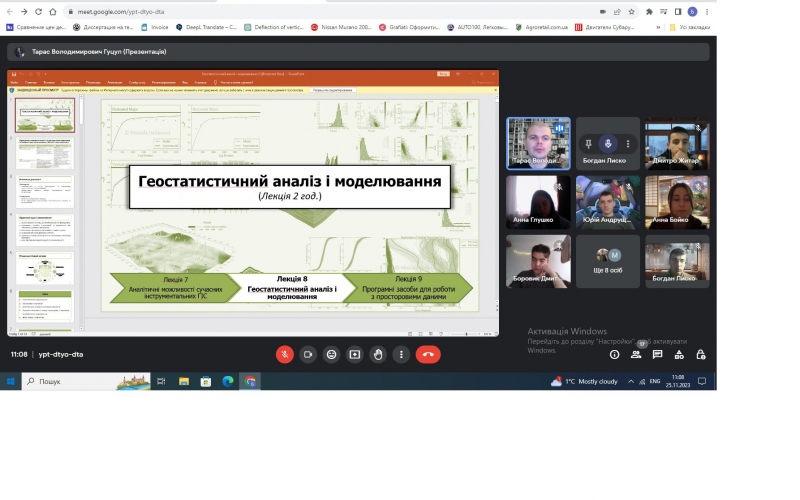The height and width of the screenshot is (500, 800).
Task: Open the Chrome three-dot menu
Action: click(x=707, y=12)
